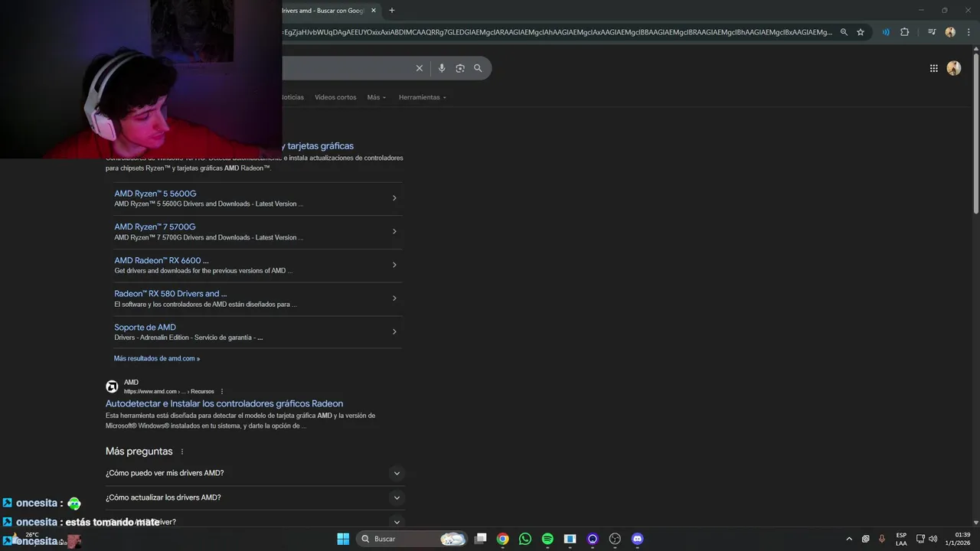
Task: Open Google Lens image search
Action: [460, 68]
